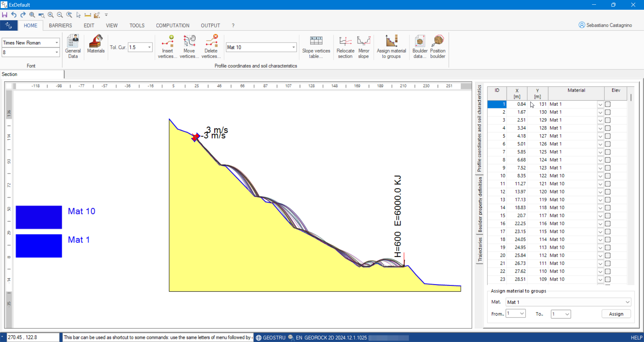644x342 pixels.
Task: Open the Slope vertices table
Action: coord(316,46)
